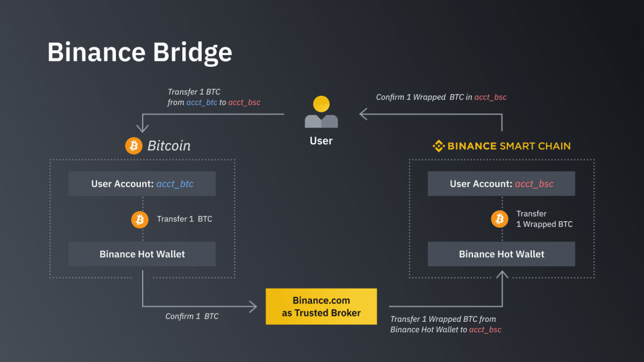Click the Binance Hot Wallet box under Bitcoin
Viewport: 644px width, 362px height.
[x=142, y=254]
